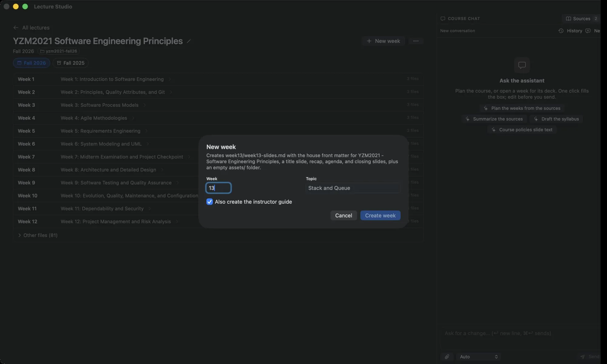Click the calendar icon on the Fall 2026 tab
This screenshot has width=607, height=364.
click(19, 63)
